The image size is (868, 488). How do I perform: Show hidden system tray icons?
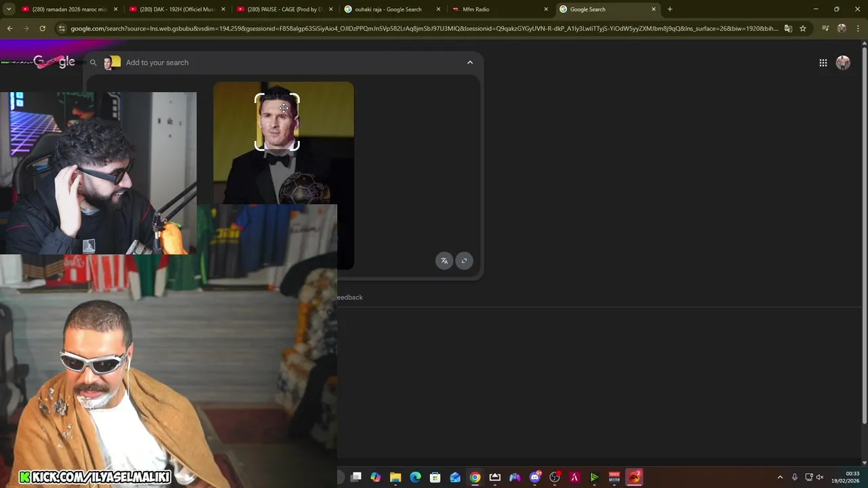tap(780, 477)
